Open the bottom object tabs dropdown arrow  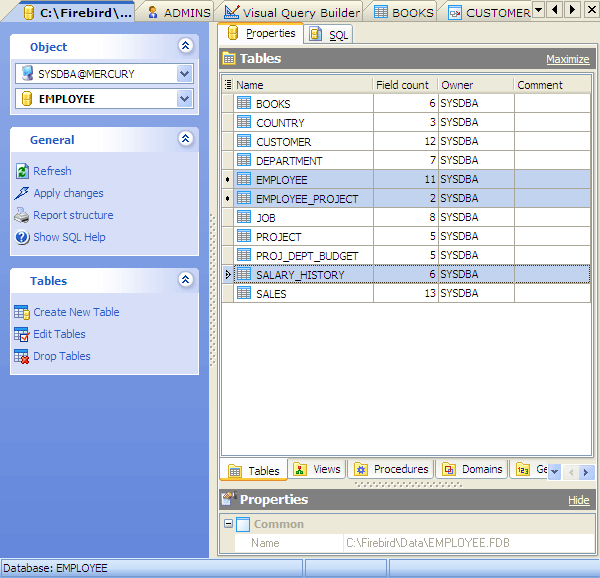click(x=554, y=472)
